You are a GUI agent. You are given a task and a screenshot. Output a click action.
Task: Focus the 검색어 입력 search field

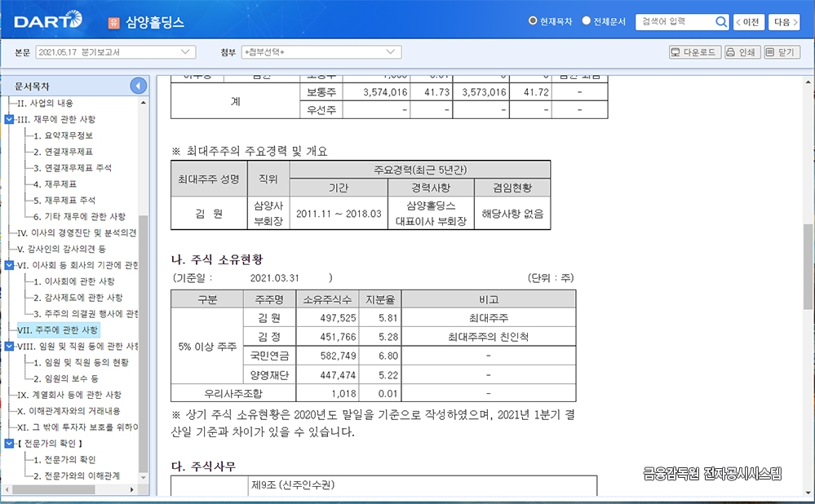675,22
